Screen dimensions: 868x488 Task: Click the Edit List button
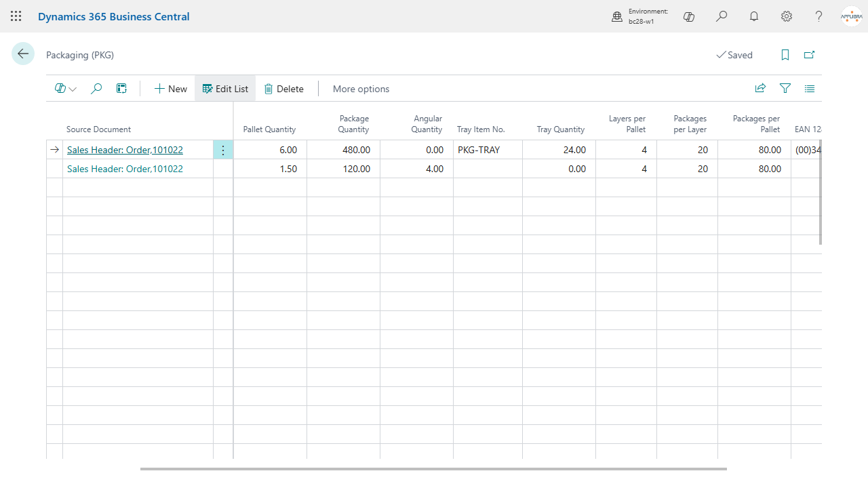[x=225, y=89]
